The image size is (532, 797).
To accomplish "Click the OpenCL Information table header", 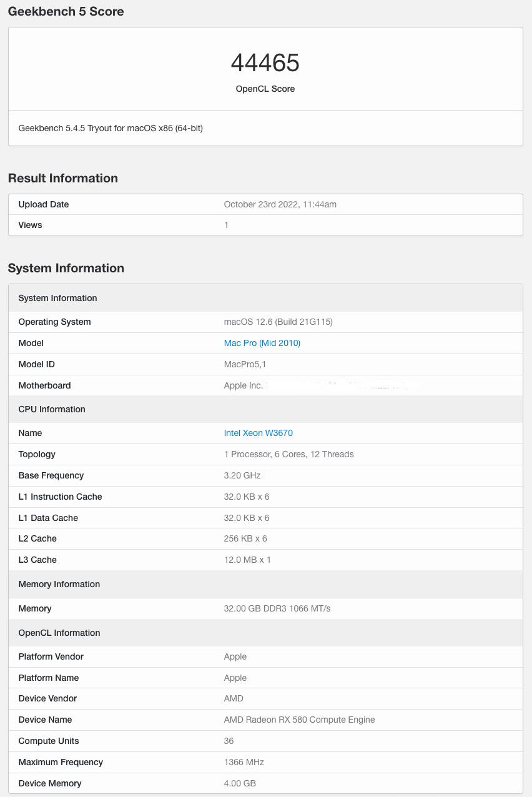I will point(265,633).
